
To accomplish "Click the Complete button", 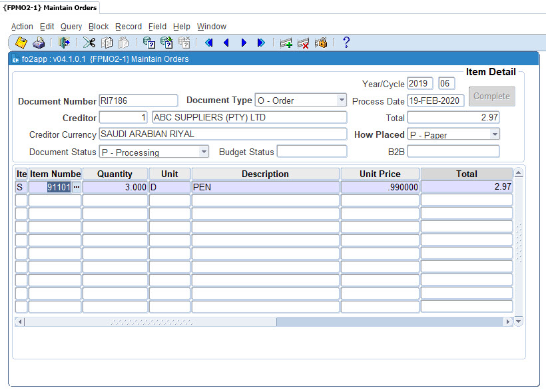I will [x=491, y=96].
